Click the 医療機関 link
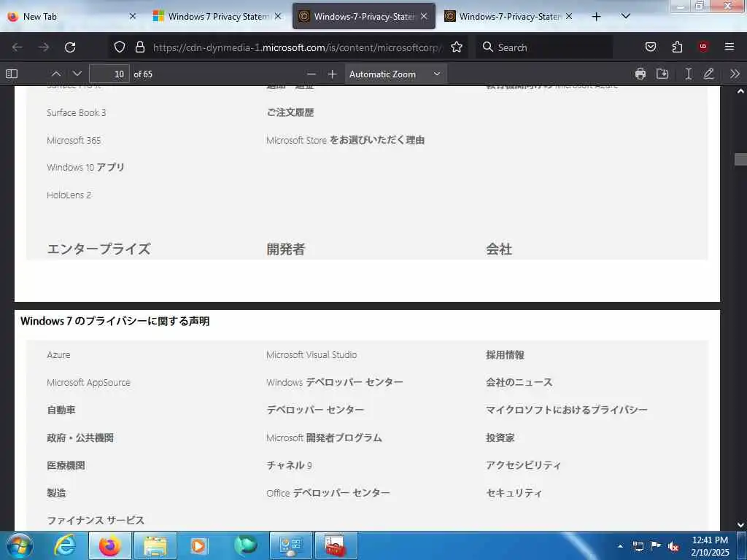The height and width of the screenshot is (560, 747). tap(66, 465)
